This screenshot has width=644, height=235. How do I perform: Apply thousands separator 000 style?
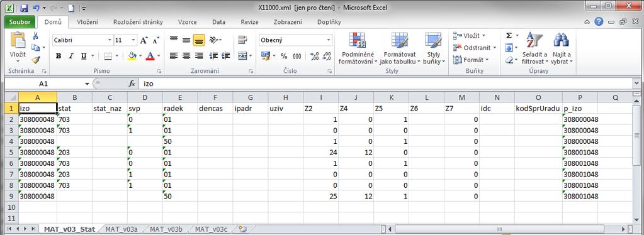tap(297, 56)
